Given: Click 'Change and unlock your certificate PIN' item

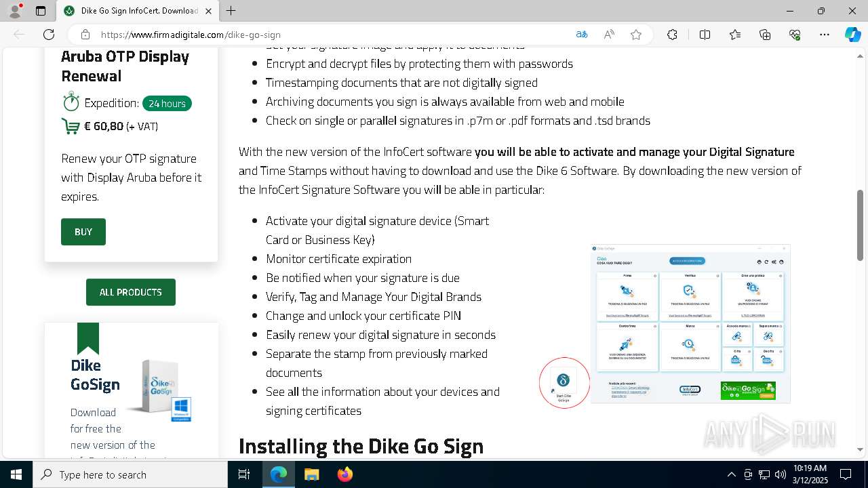Looking at the screenshot, I should tap(363, 316).
